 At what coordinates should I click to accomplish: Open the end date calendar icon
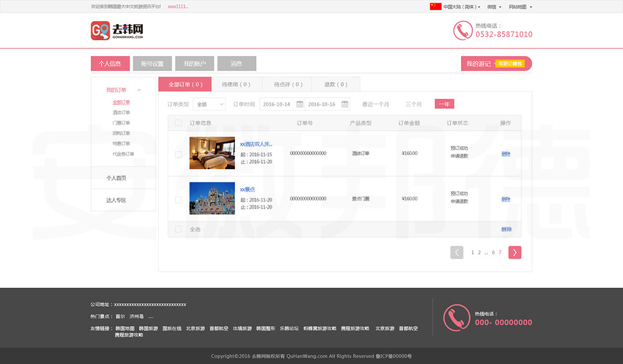(x=345, y=105)
